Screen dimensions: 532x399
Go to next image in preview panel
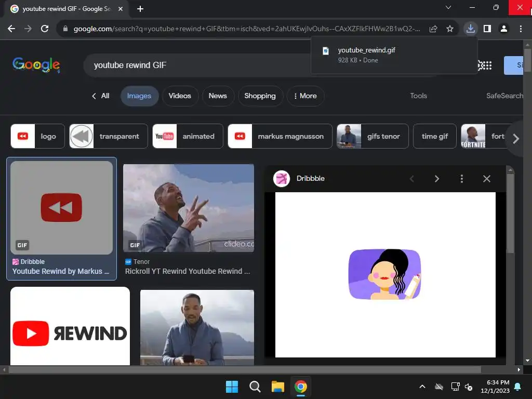click(437, 179)
